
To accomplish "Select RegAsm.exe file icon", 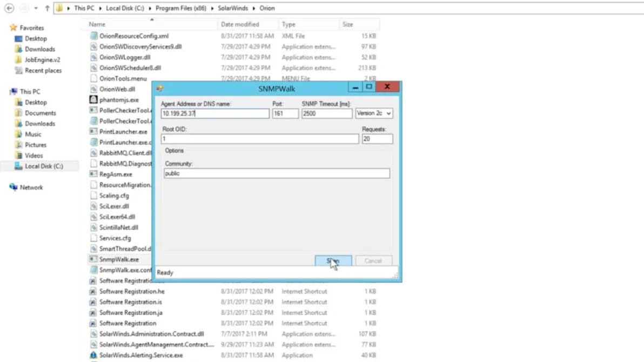I will [x=93, y=174].
